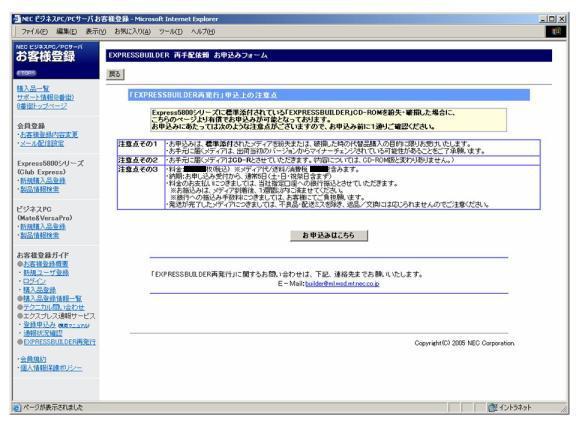
Task: Click the 戻る back button
Action: click(115, 74)
